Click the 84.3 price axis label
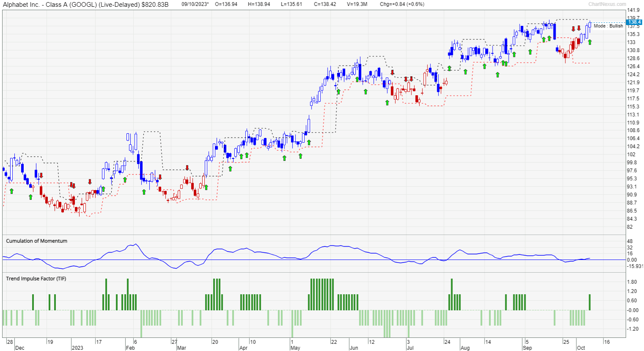 point(632,219)
